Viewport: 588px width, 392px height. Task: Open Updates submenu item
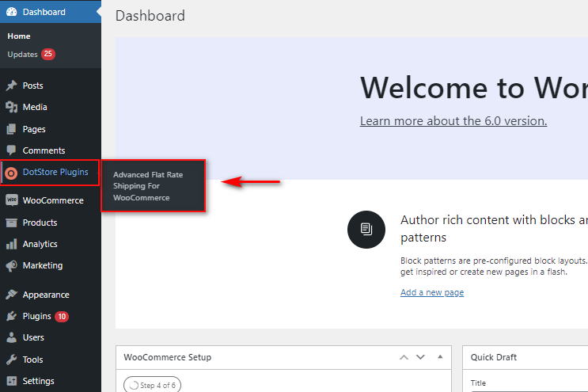click(x=22, y=55)
